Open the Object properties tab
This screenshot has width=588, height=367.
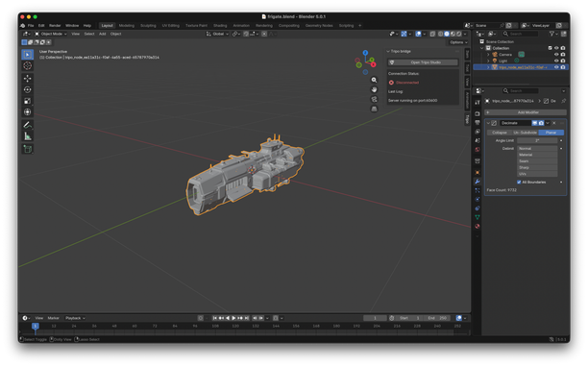click(478, 172)
